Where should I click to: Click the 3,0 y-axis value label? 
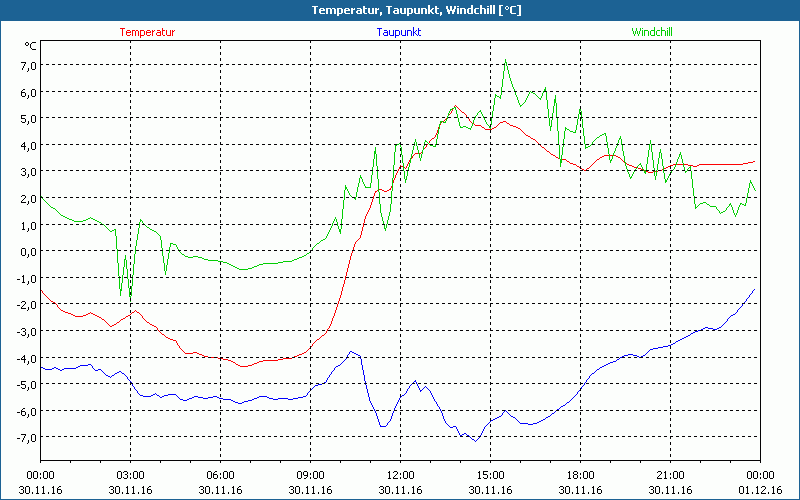[27, 171]
